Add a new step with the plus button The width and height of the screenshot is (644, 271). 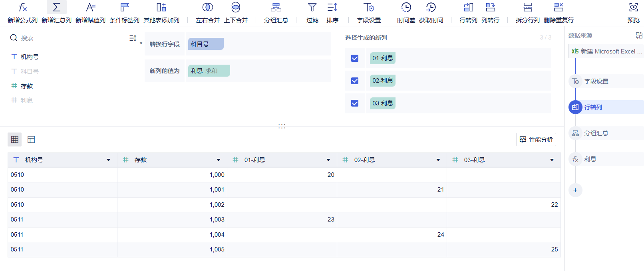(575, 190)
